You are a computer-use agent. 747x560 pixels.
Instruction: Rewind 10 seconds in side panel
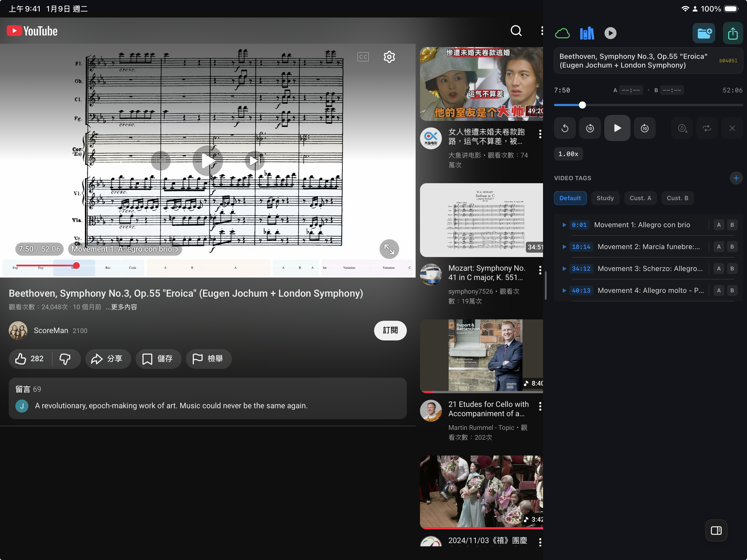pyautogui.click(x=590, y=128)
